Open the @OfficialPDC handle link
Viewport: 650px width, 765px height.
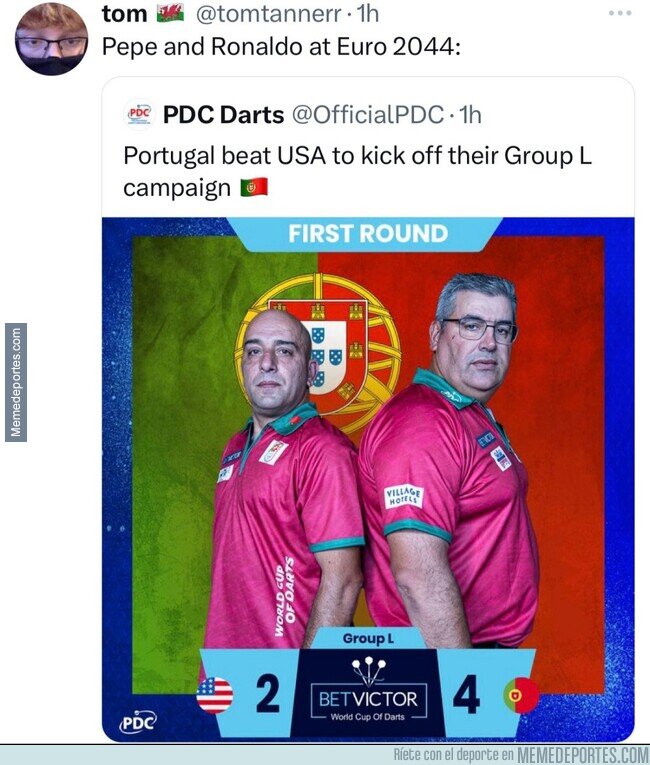(x=368, y=115)
